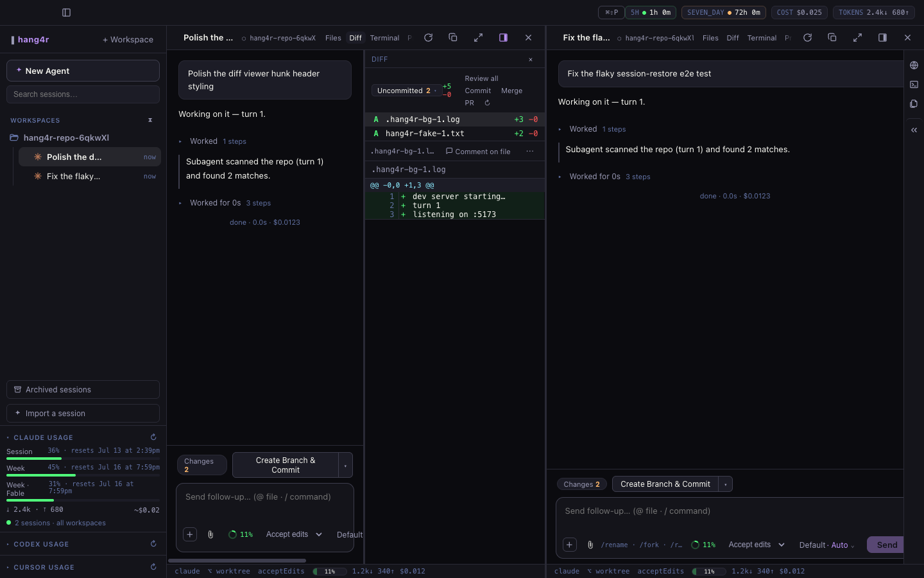Click Comment on file
Screen dimensions: 924x578
pyautogui.click(x=478, y=152)
